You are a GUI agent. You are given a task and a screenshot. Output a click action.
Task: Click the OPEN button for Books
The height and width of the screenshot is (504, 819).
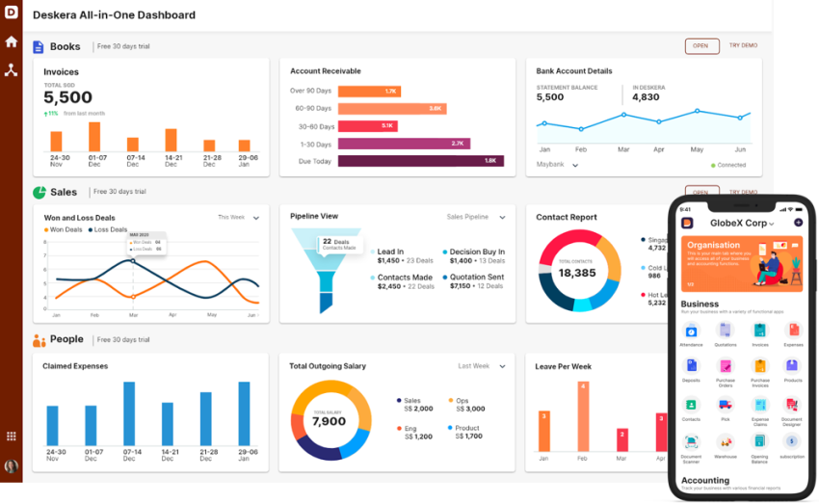[701, 46]
